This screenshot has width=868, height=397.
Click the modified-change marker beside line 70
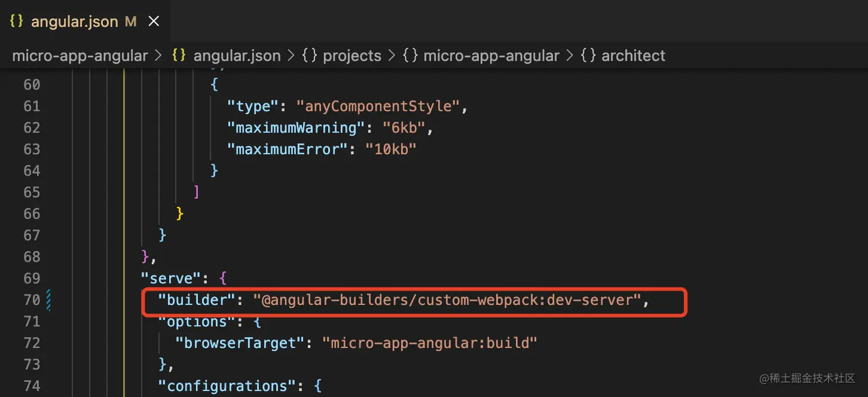tap(48, 300)
